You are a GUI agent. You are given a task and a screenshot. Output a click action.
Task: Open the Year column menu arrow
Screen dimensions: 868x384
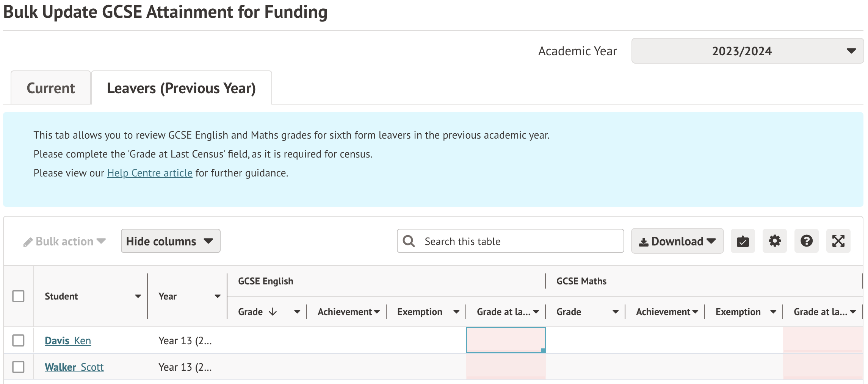click(218, 297)
